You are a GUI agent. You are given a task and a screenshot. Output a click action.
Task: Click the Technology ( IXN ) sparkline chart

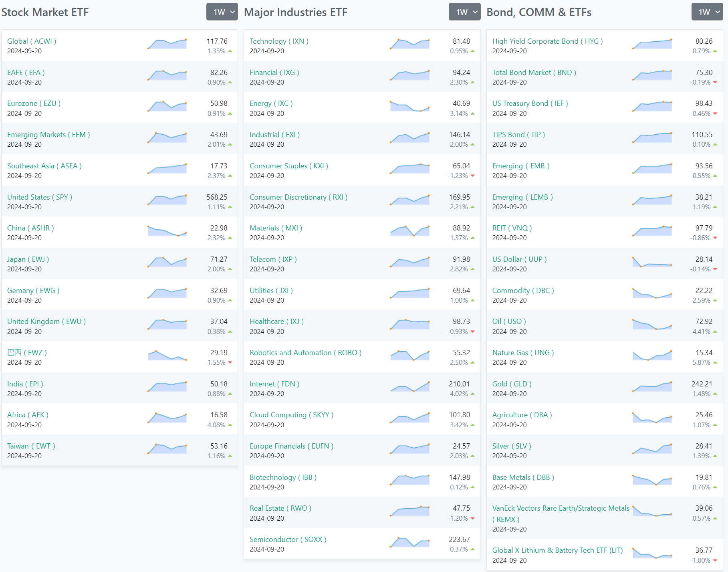(x=409, y=44)
